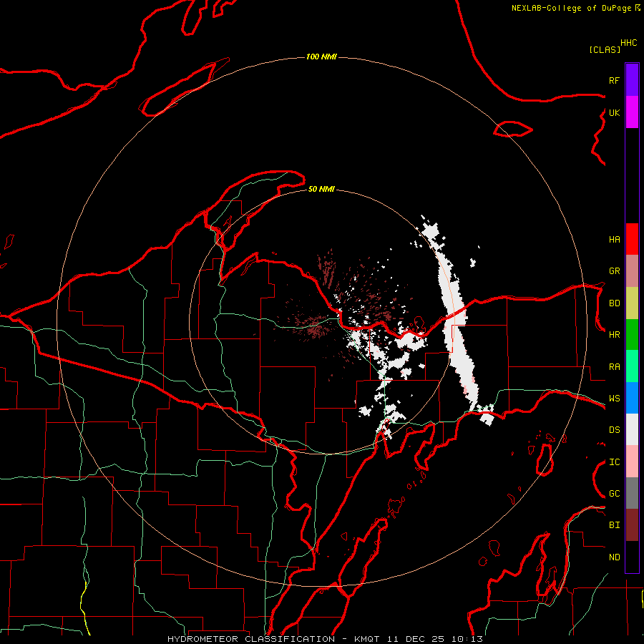
Task: Click the RA legend color swatch
Action: [632, 366]
